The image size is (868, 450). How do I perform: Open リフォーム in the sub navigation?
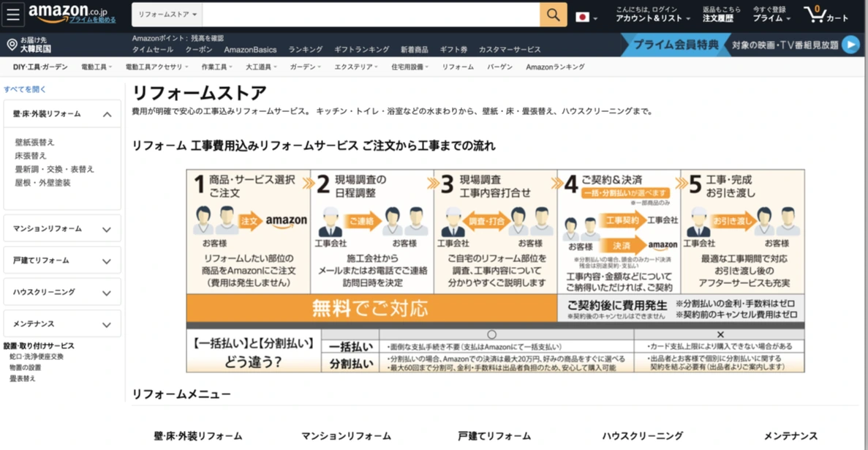[x=458, y=67]
